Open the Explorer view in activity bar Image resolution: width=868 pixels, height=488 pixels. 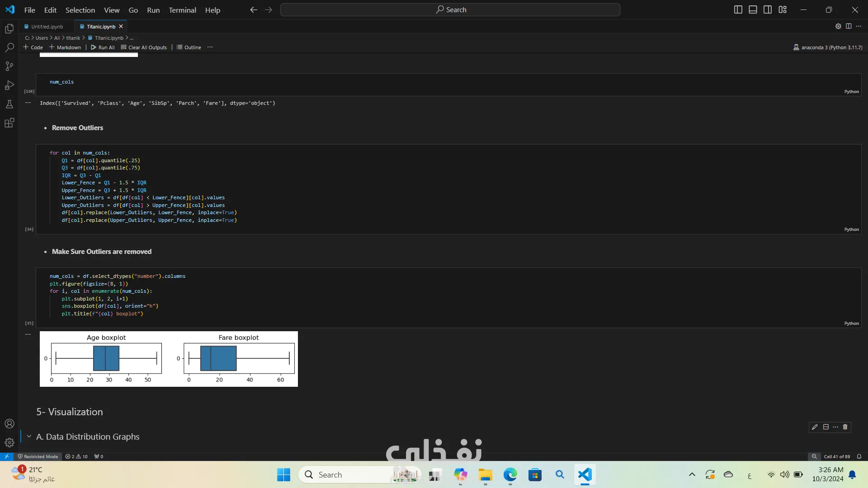pos(9,29)
